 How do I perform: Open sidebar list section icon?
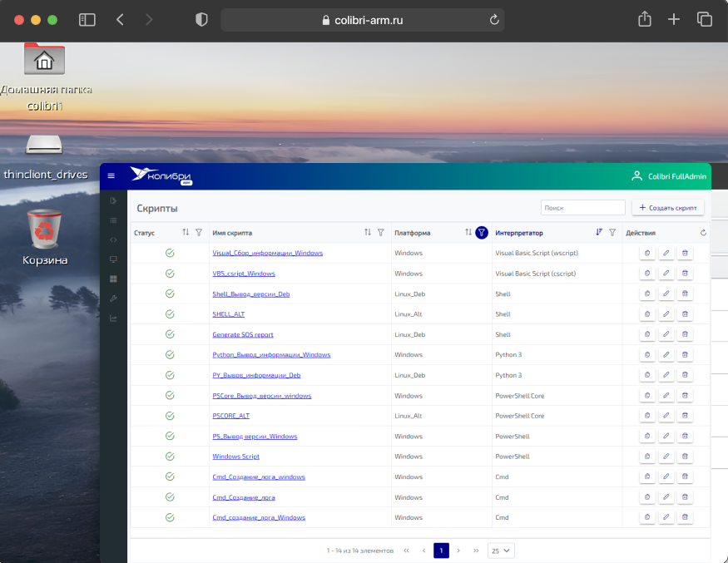113,220
